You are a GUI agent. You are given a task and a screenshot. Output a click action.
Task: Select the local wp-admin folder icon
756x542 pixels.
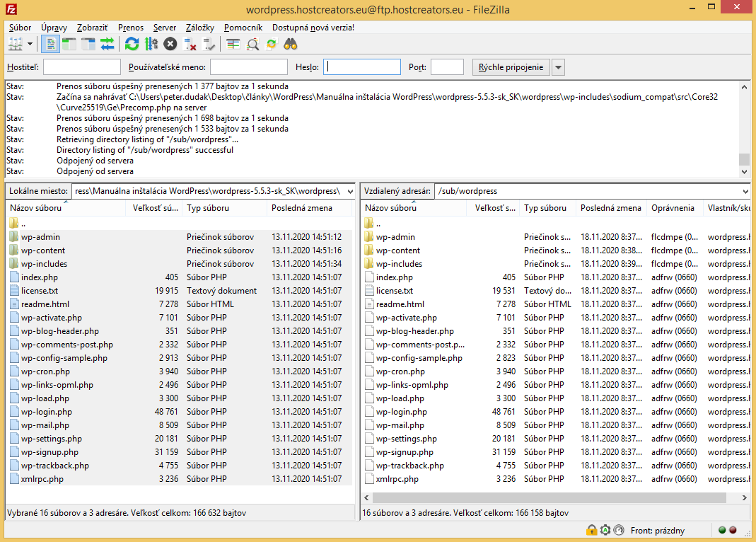tap(13, 237)
